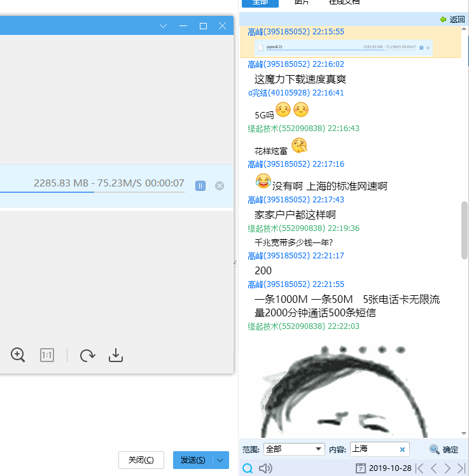
Task: Click the laughing-crying emoji in message
Action: tap(263, 181)
